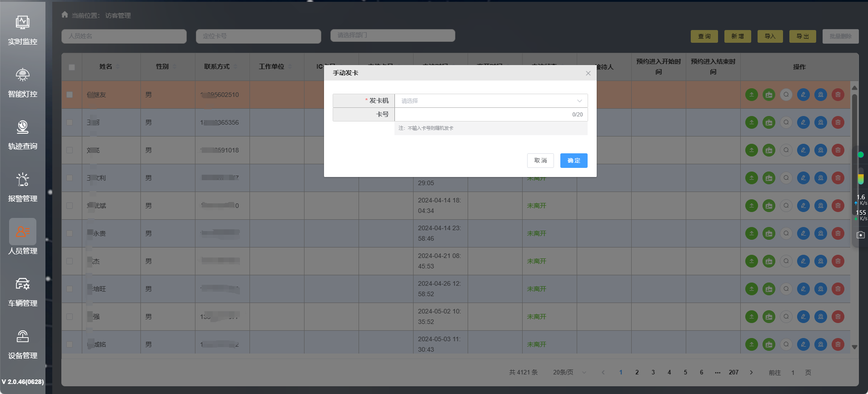Click the camera screenshot icon on the right edge
Viewport: 868px width, 394px height.
(x=860, y=235)
